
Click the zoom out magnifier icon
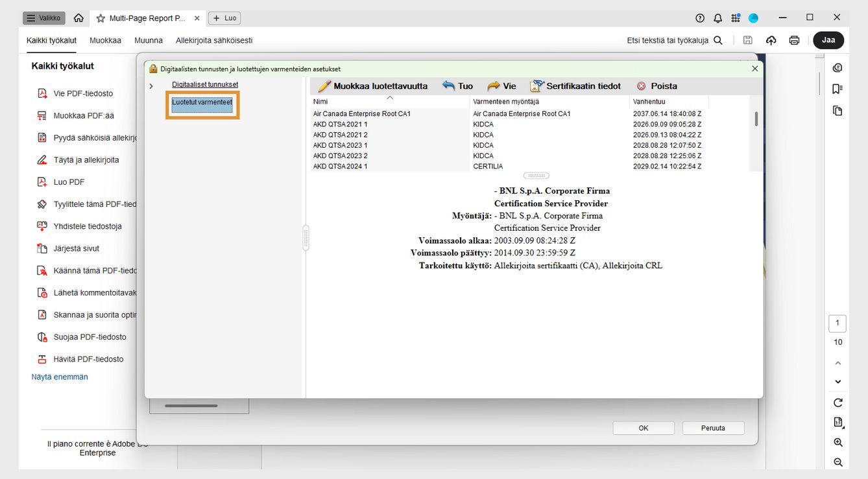838,462
